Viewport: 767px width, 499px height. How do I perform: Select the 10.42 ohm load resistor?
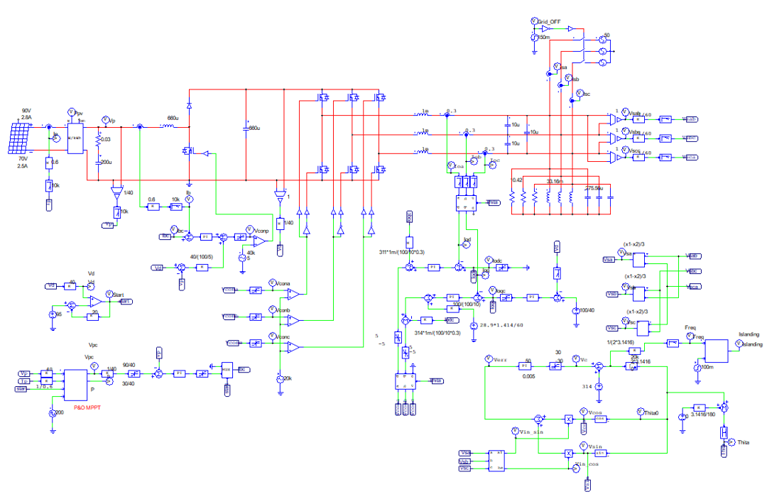click(512, 198)
